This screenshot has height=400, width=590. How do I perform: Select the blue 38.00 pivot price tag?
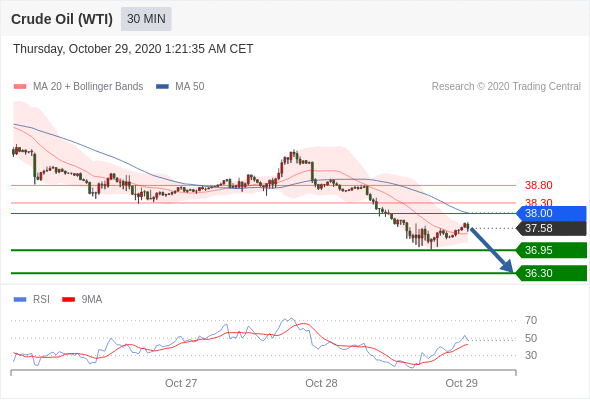pyautogui.click(x=551, y=213)
